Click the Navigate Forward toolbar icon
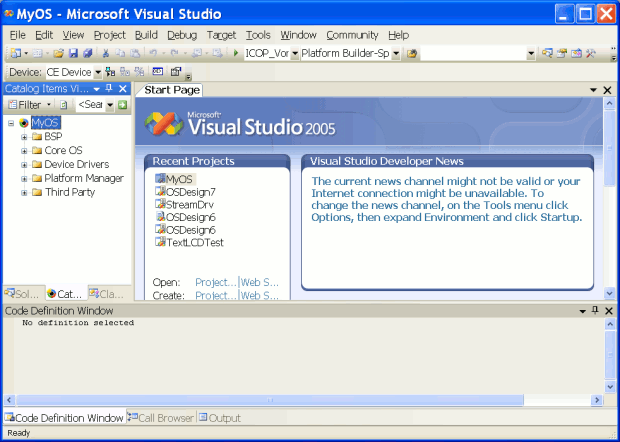The width and height of the screenshot is (620, 442). 217,53
